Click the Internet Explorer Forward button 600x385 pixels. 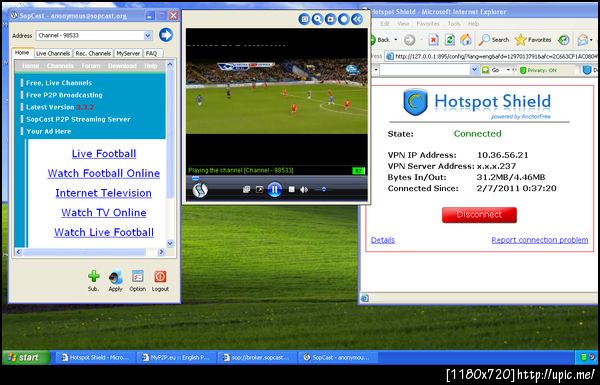409,40
